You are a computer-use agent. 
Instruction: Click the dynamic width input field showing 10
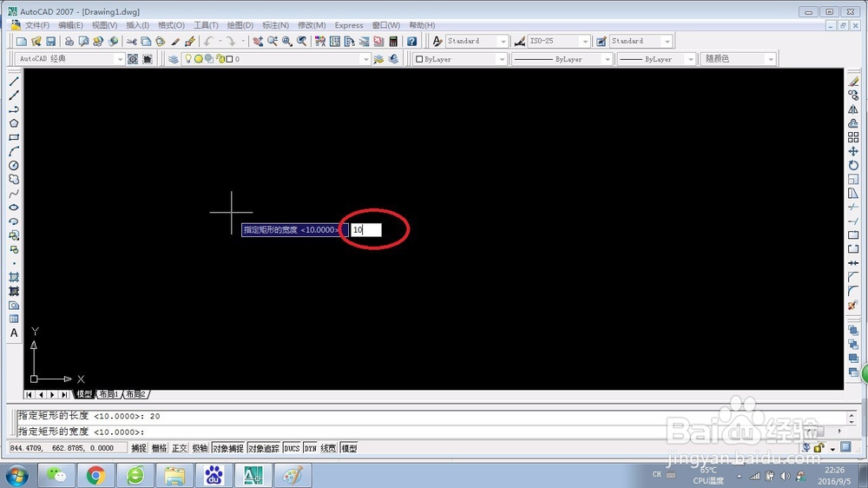(366, 229)
